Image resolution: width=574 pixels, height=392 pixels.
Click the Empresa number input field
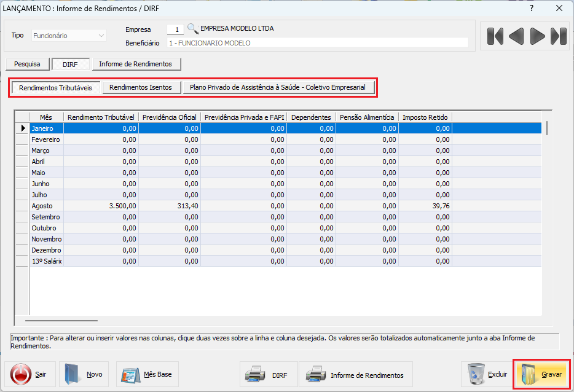(x=175, y=29)
